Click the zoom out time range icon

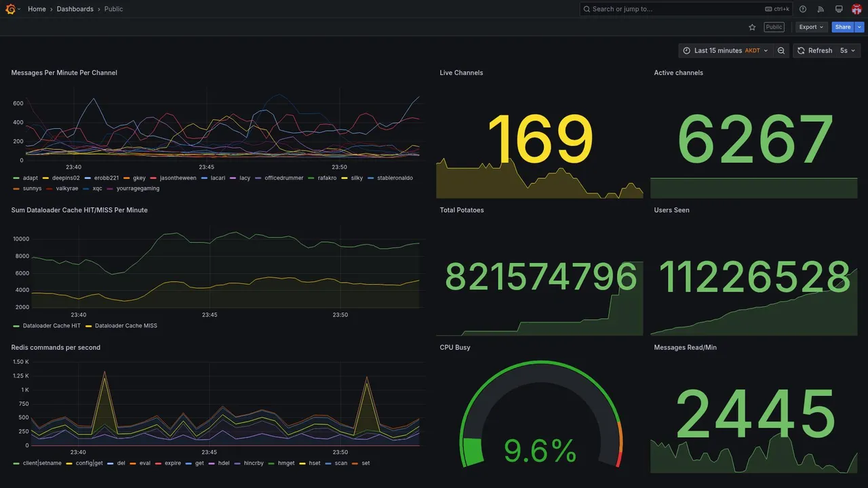click(781, 51)
